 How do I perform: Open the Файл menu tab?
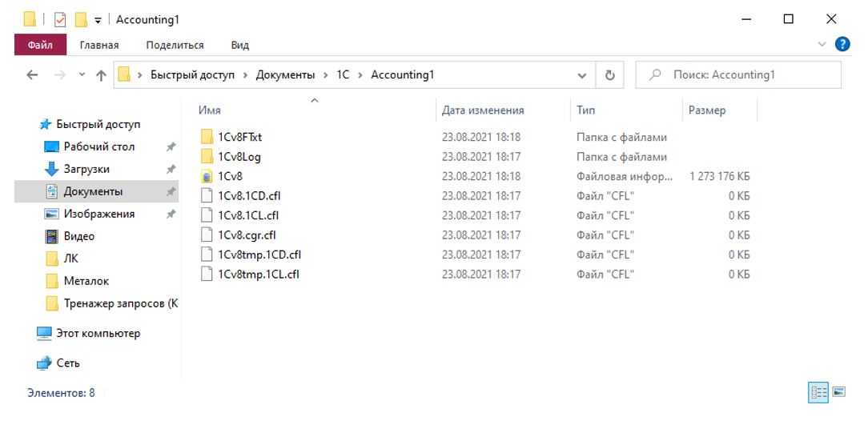coord(36,45)
